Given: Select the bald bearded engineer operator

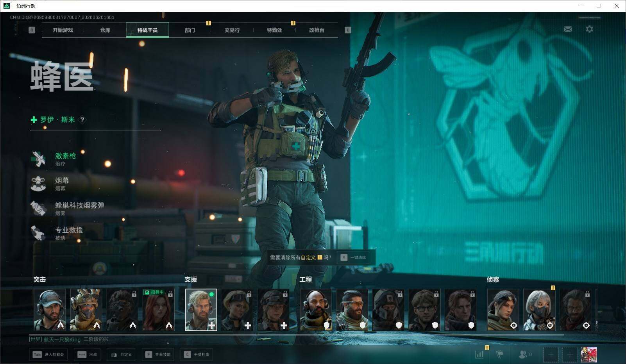Looking at the screenshot, I should (x=316, y=310).
